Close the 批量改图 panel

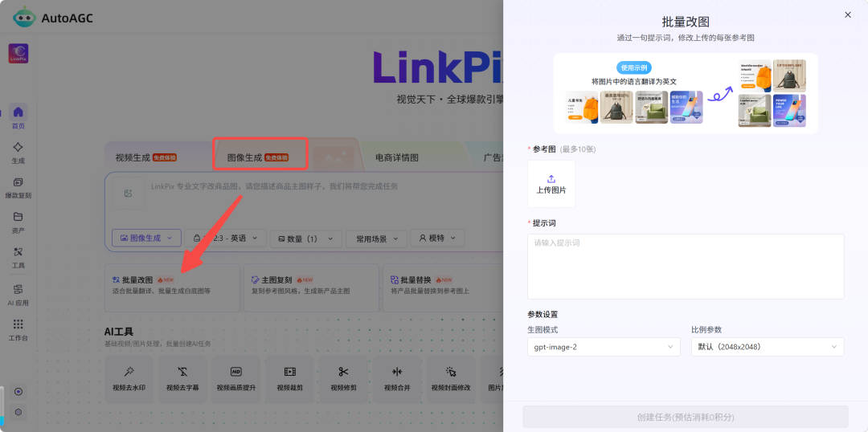pos(848,15)
